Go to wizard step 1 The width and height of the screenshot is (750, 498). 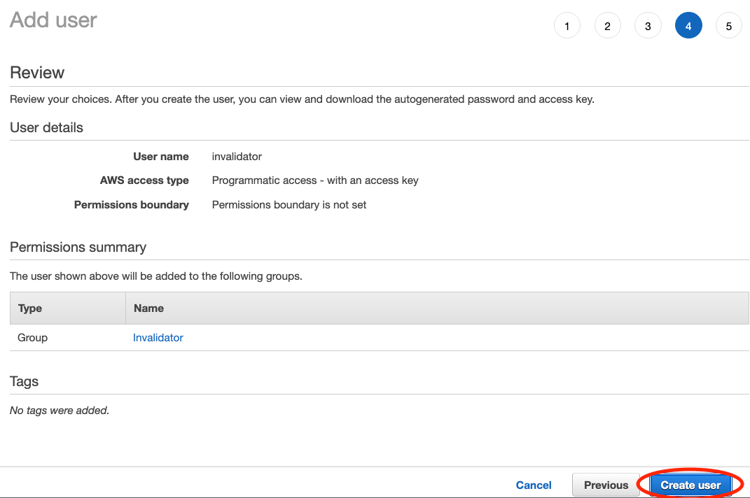tap(567, 26)
